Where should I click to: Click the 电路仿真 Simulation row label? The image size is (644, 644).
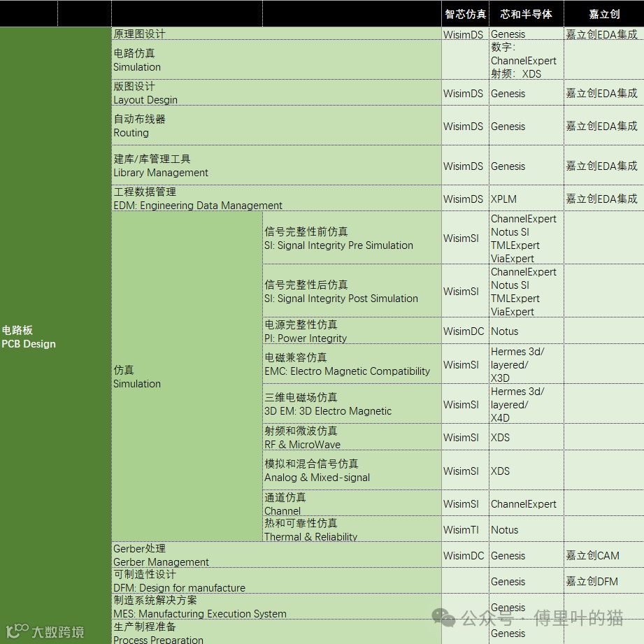coord(276,60)
